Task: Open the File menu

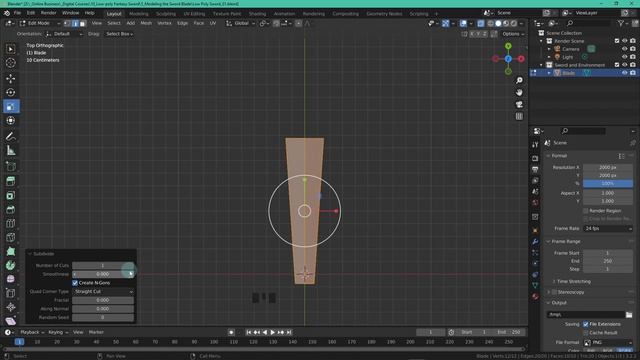Action: (x=17, y=13)
